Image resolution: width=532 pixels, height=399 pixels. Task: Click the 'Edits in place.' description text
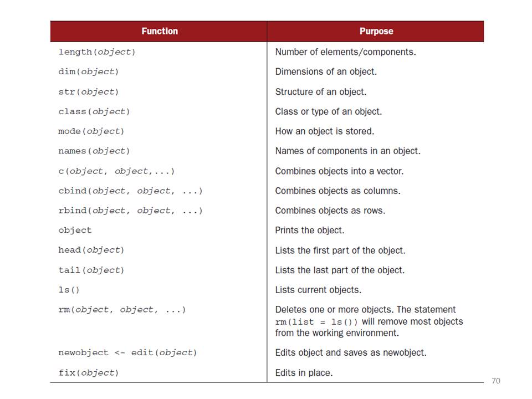pyautogui.click(x=304, y=373)
